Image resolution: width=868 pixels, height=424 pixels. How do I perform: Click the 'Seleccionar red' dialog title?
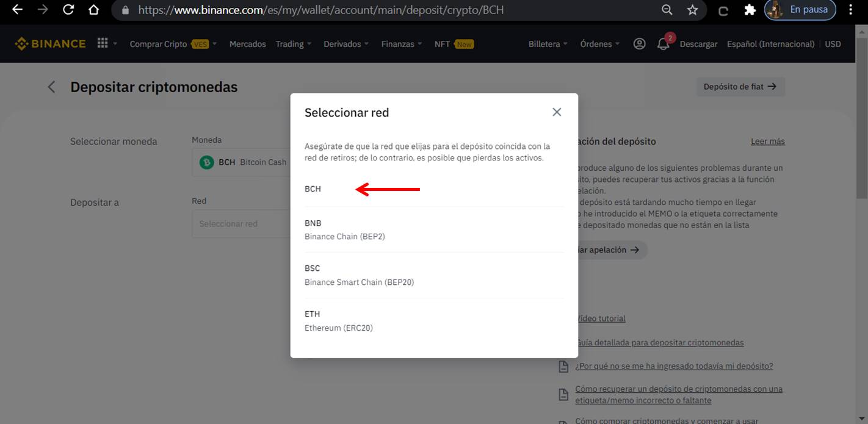click(x=347, y=112)
